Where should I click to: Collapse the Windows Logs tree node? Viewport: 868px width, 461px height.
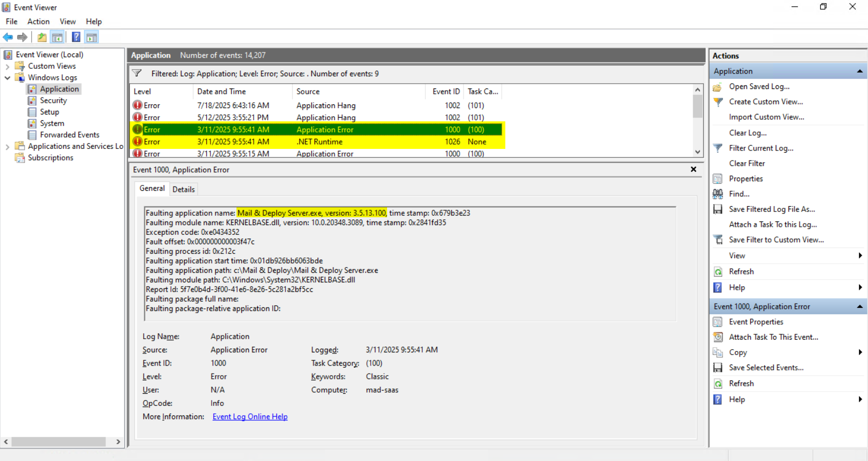(x=7, y=78)
